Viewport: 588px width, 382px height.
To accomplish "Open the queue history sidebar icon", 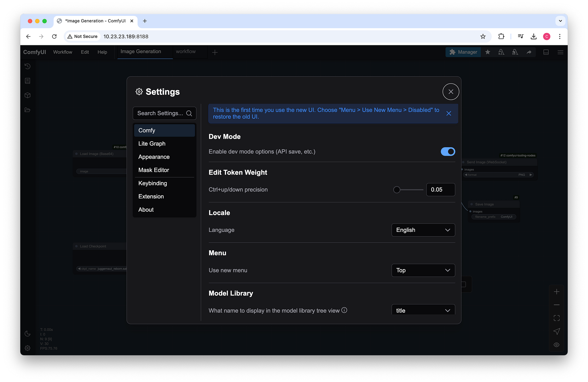I will [x=27, y=66].
